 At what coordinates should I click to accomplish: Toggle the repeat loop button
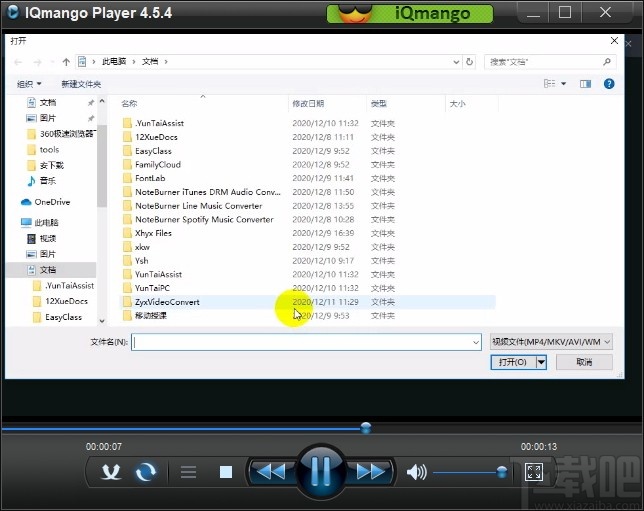(x=146, y=472)
